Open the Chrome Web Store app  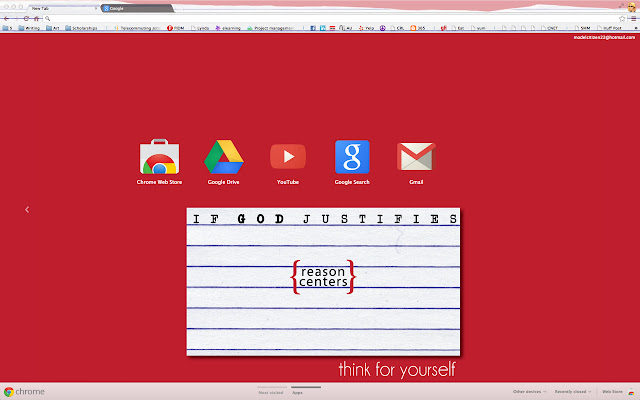coord(159,159)
